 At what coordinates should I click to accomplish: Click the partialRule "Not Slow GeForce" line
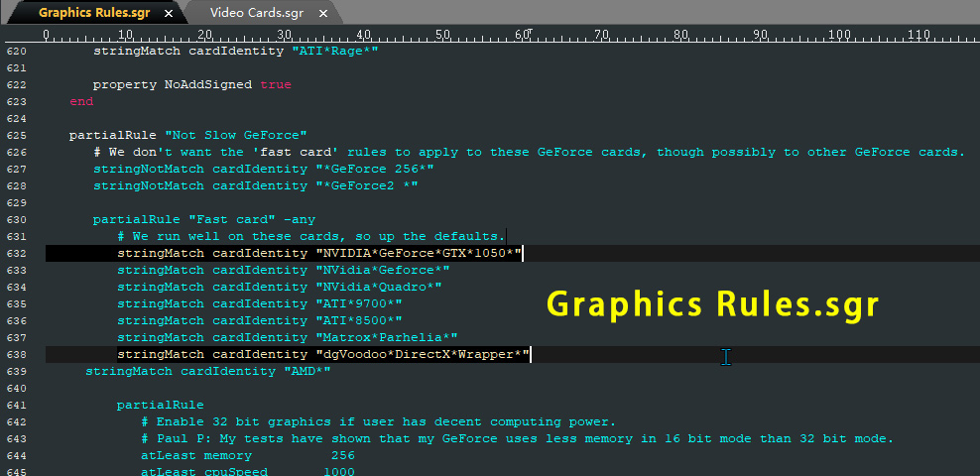[x=188, y=135]
